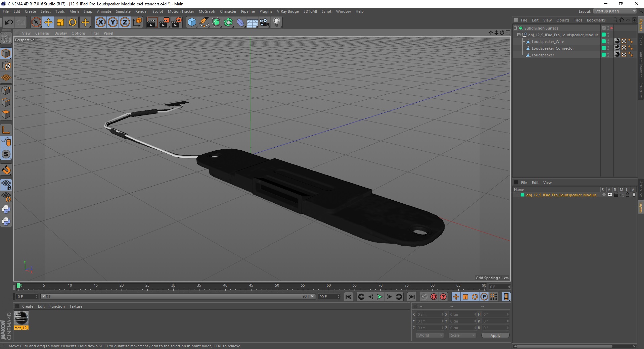
Task: Select Texture mode checkered icon
Action: tap(6, 66)
